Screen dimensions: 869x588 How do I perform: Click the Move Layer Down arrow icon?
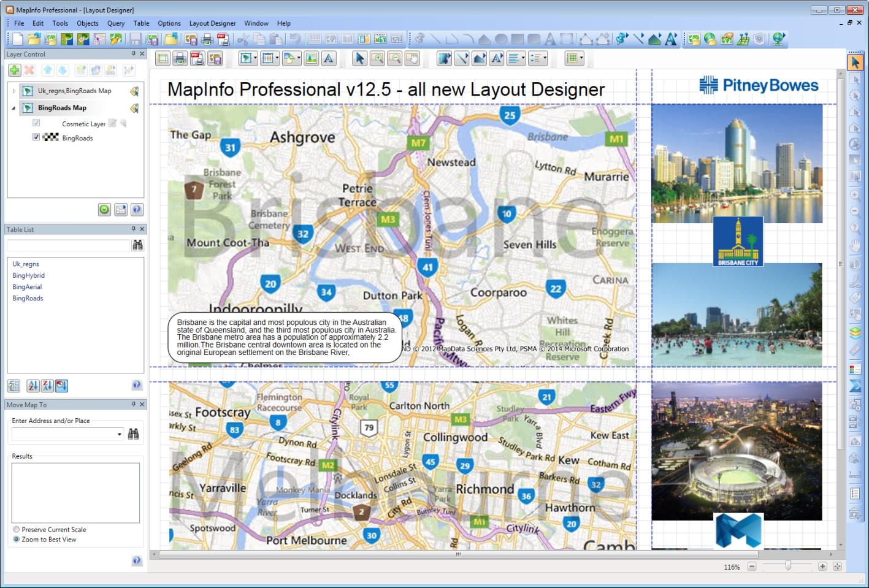(63, 71)
